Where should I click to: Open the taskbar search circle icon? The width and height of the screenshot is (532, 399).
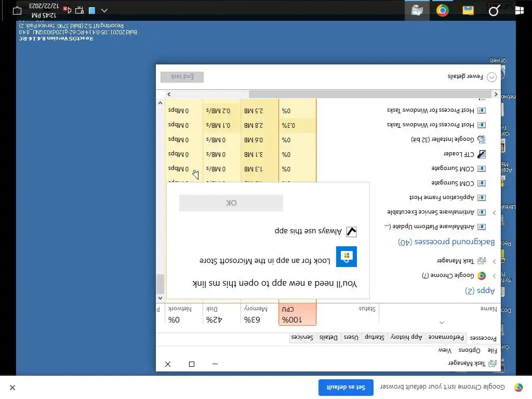point(494,11)
